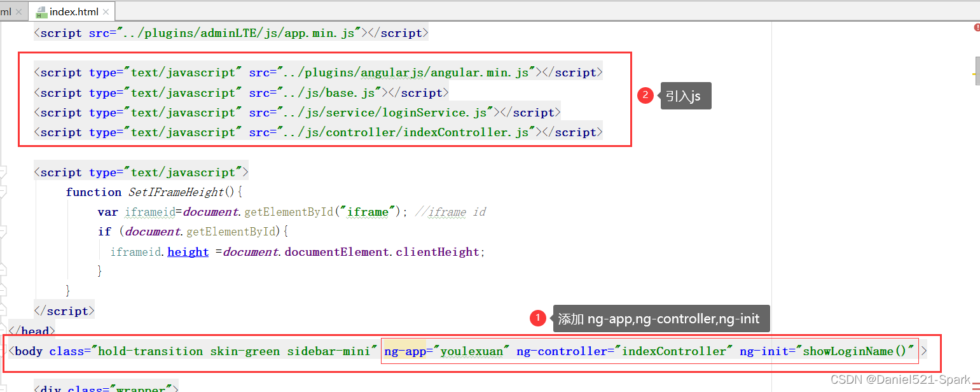Click the function name SetIFrameHeight
Screen dimensions: 980x392
pyautogui.click(x=176, y=192)
